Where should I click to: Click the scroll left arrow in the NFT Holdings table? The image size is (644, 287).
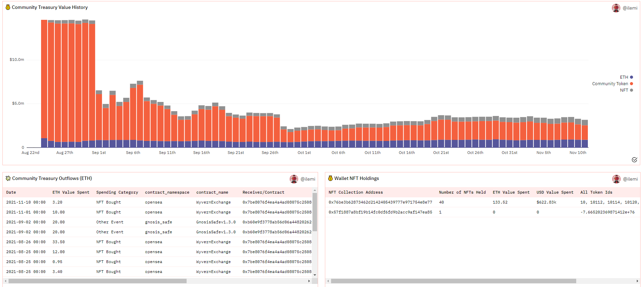[x=328, y=281]
